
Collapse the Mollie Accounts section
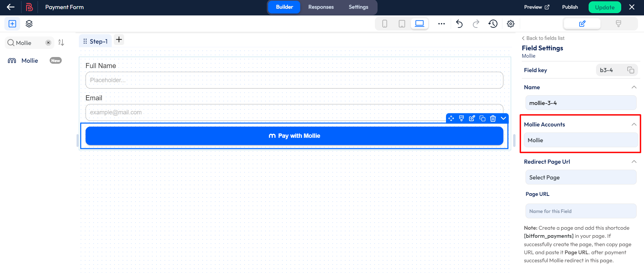(634, 124)
